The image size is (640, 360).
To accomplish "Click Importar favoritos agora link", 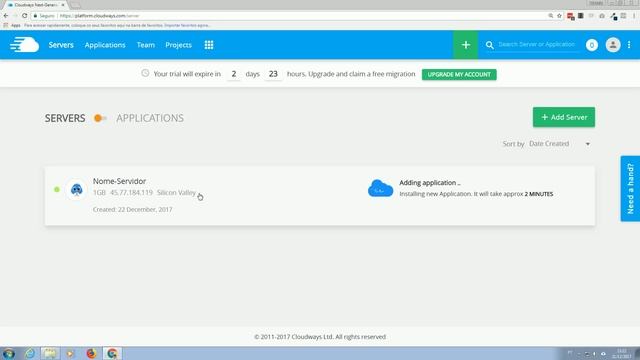I will 187,25.
